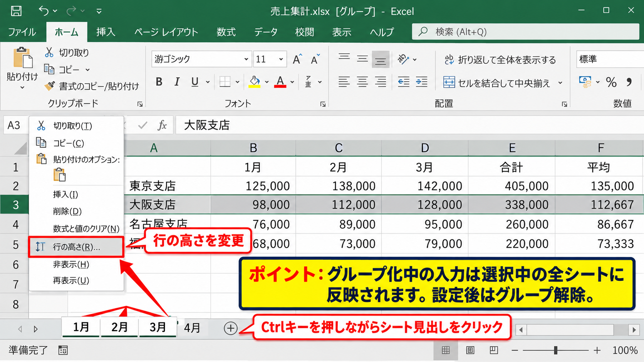This screenshot has height=362, width=644.
Task: Choose 削除(D) from context menu
Action: click(x=76, y=211)
